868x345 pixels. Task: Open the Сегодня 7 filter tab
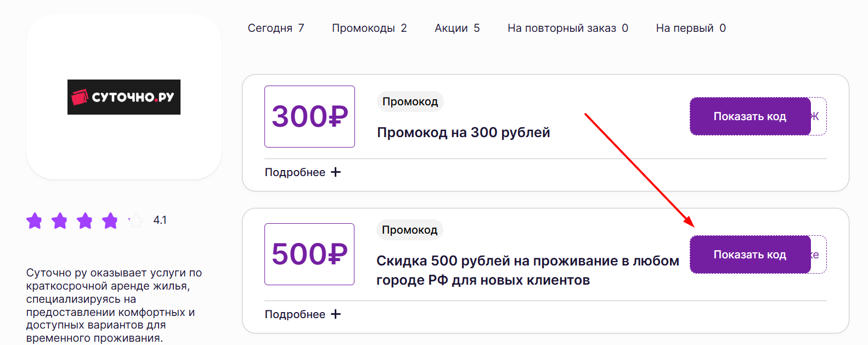277,28
